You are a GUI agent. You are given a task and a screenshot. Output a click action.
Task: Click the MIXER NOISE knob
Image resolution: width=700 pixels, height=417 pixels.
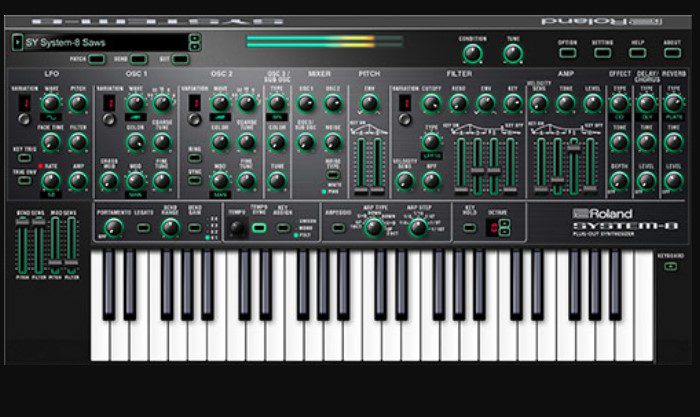[x=333, y=142]
